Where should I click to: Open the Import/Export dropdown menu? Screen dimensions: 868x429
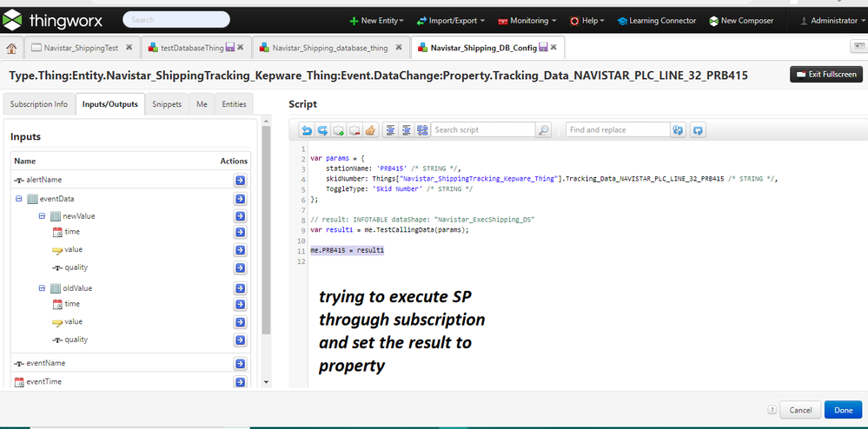click(450, 21)
